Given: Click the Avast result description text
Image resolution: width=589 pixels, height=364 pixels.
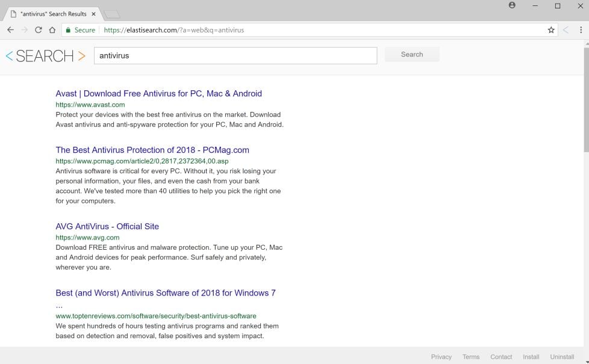Looking at the screenshot, I should point(169,120).
